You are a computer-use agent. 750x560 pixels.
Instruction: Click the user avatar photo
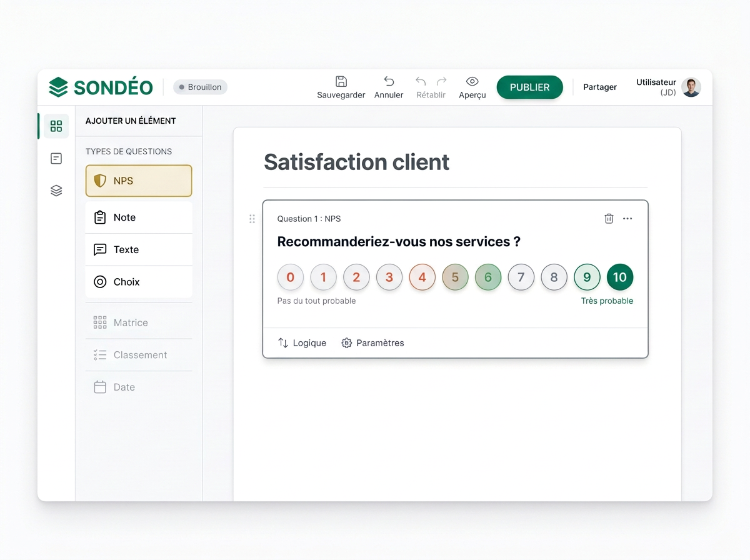click(x=691, y=87)
